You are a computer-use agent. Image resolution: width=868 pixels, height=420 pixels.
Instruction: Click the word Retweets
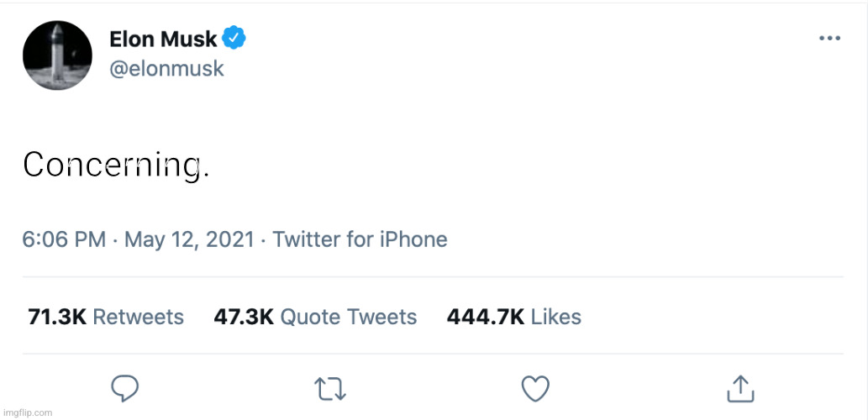click(138, 317)
